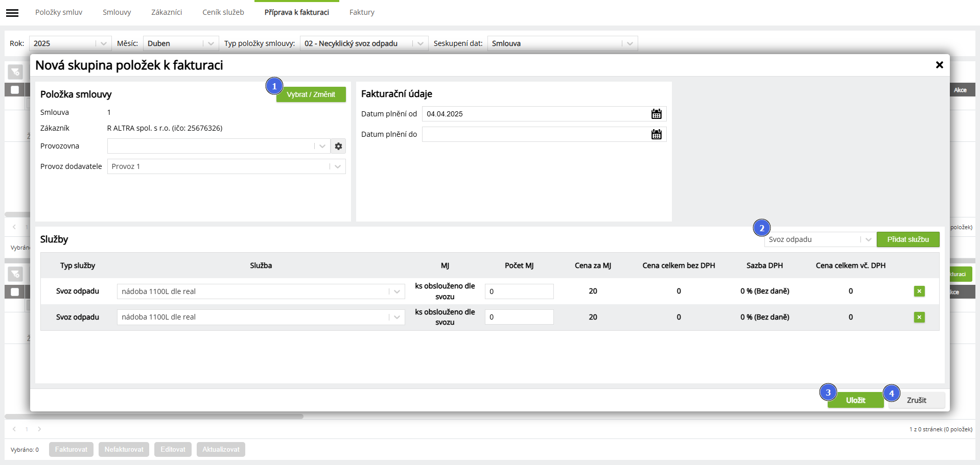Click the Typ služby column header

(78, 265)
